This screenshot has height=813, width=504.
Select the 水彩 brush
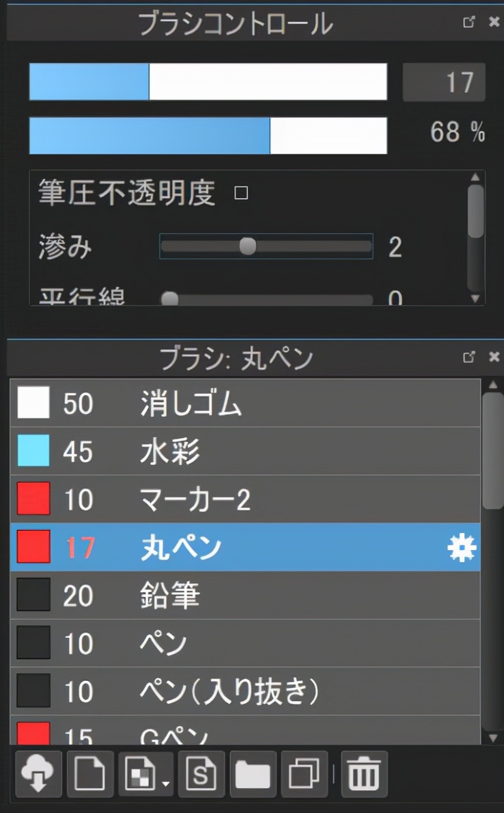tap(170, 452)
